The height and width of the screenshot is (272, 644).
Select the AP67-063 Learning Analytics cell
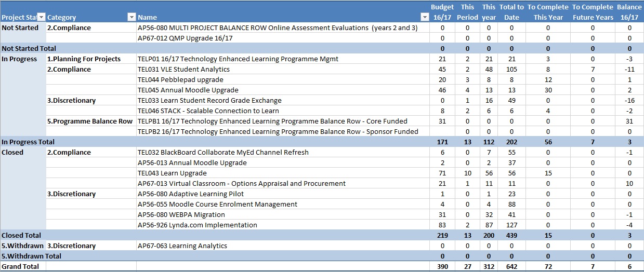[182, 246]
